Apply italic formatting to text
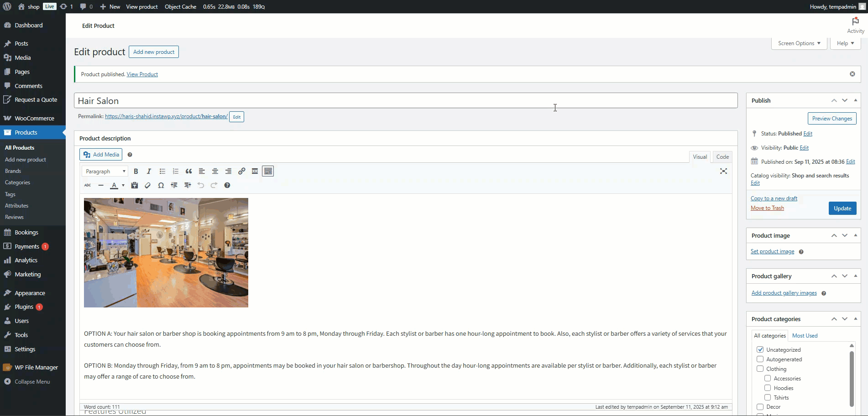Image resolution: width=868 pixels, height=416 pixels. click(149, 171)
